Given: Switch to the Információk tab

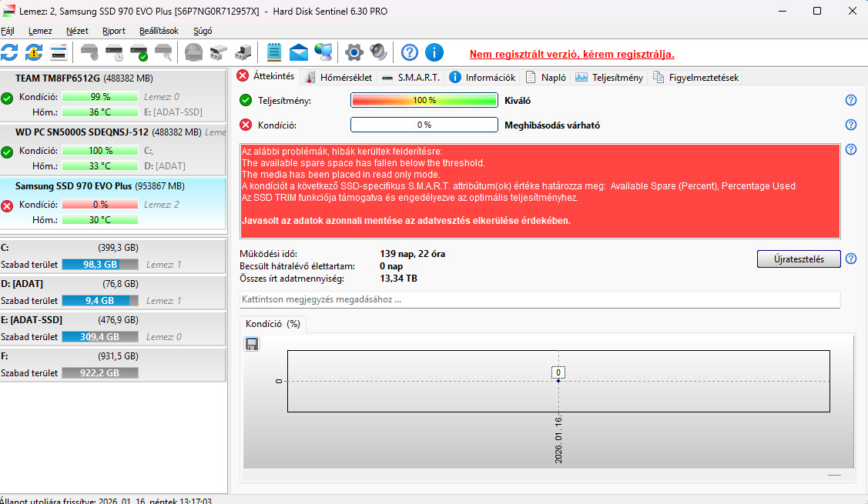Looking at the screenshot, I should click(x=482, y=78).
